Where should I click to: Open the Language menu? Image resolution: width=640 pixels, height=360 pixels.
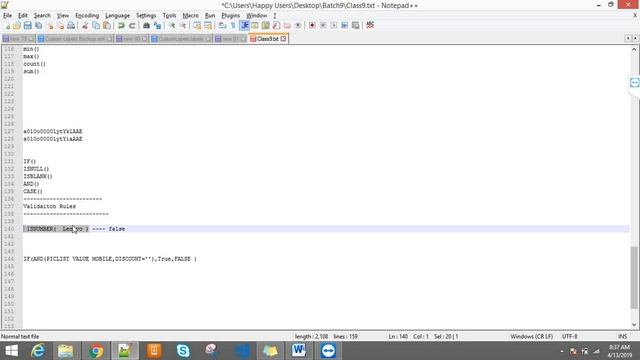(118, 16)
